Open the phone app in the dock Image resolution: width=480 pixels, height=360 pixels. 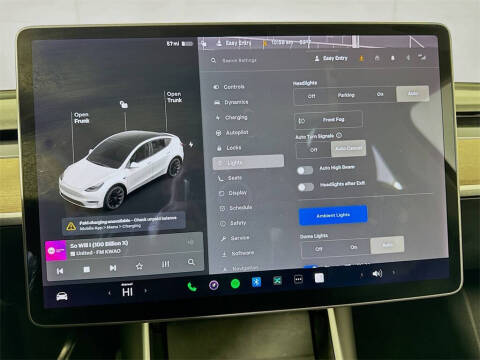coord(192,287)
